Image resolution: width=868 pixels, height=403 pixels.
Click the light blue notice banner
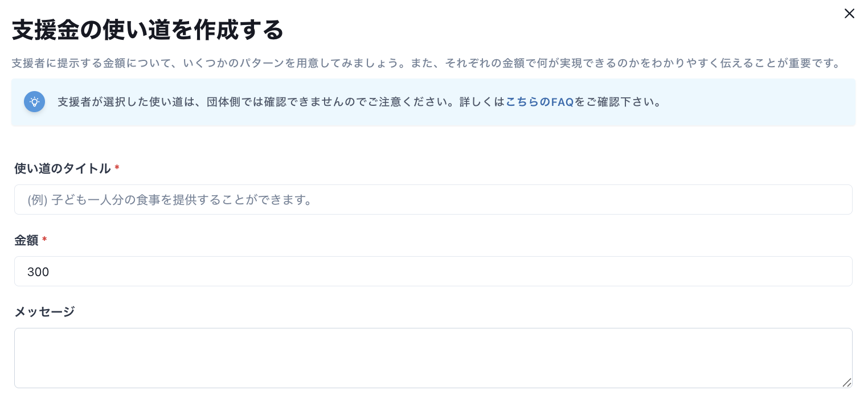coord(433,102)
